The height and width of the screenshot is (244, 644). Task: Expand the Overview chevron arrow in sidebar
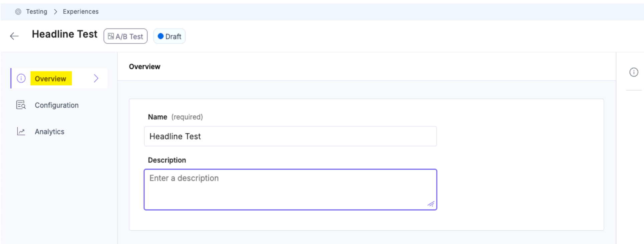coord(96,78)
